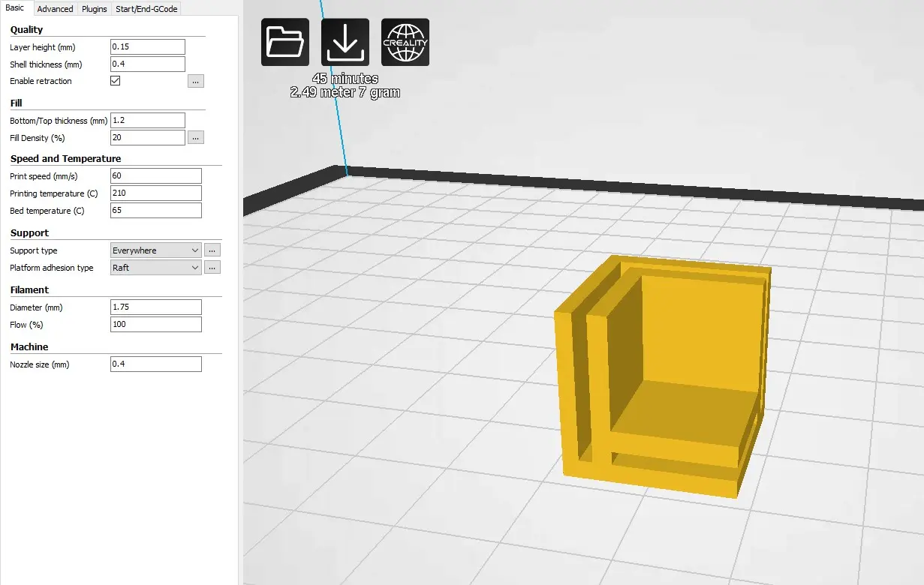Open Platform adhesion extra settings button
Viewport: 924px width, 585px height.
pyautogui.click(x=212, y=268)
